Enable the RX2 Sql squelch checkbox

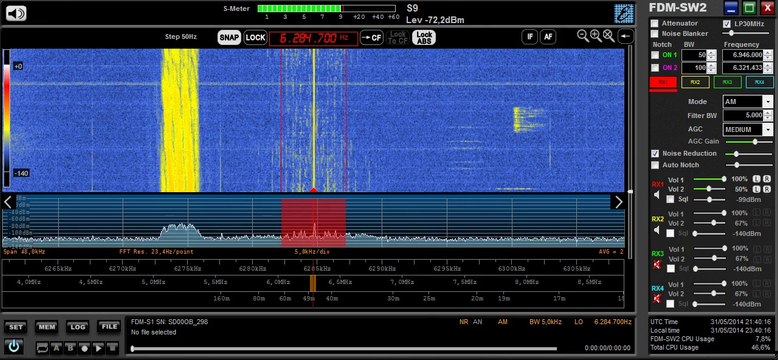tap(670, 233)
